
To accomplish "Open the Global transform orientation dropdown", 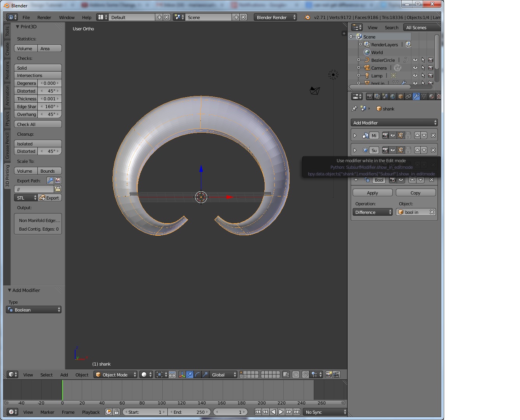I will click(x=223, y=374).
